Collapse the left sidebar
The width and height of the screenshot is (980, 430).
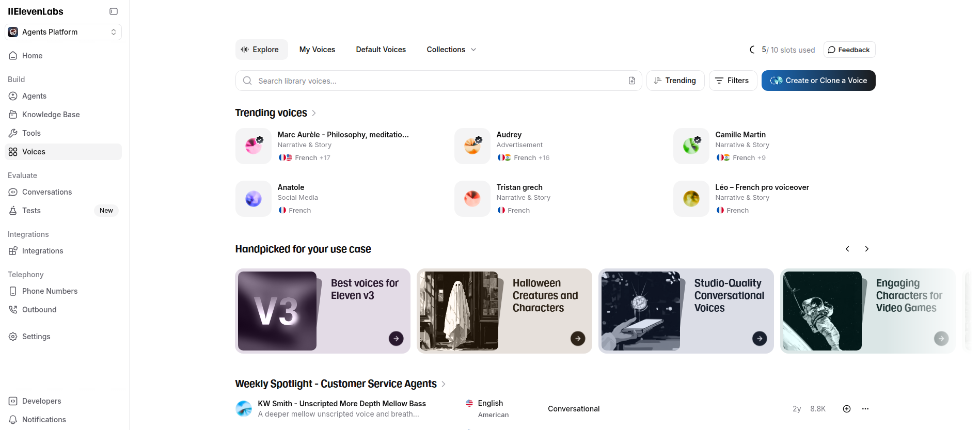click(x=113, y=11)
